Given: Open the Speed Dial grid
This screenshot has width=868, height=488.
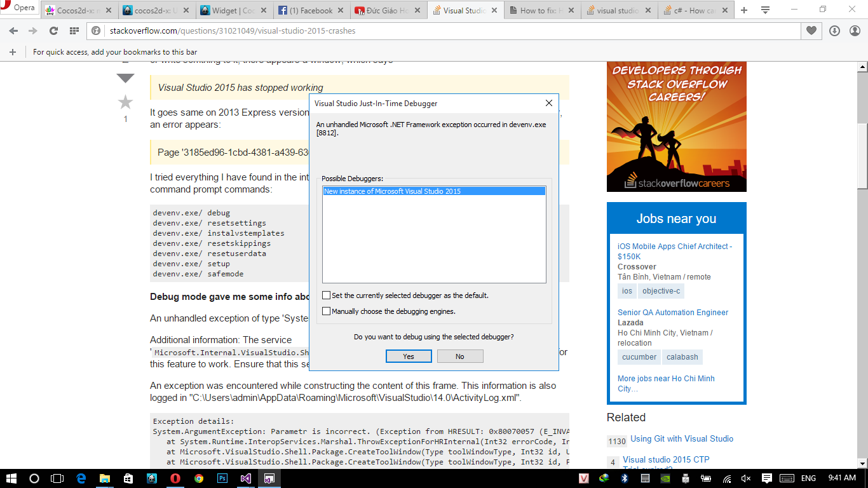Looking at the screenshot, I should (x=74, y=31).
